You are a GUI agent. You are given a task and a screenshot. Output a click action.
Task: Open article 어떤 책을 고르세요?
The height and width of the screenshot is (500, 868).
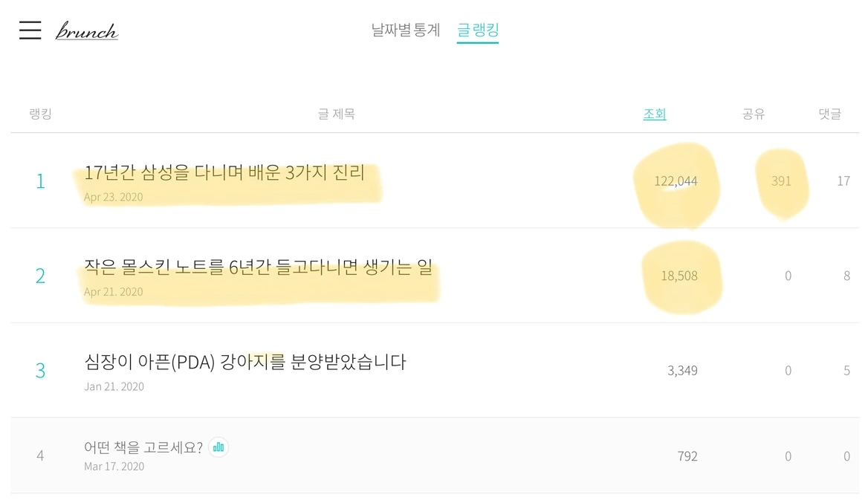point(143,448)
